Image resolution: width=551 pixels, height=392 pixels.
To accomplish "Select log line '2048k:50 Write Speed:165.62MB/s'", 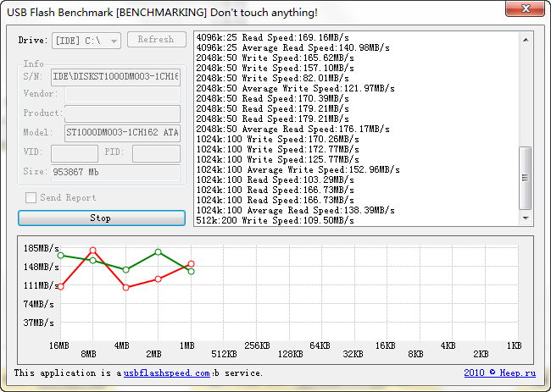I will pos(275,58).
